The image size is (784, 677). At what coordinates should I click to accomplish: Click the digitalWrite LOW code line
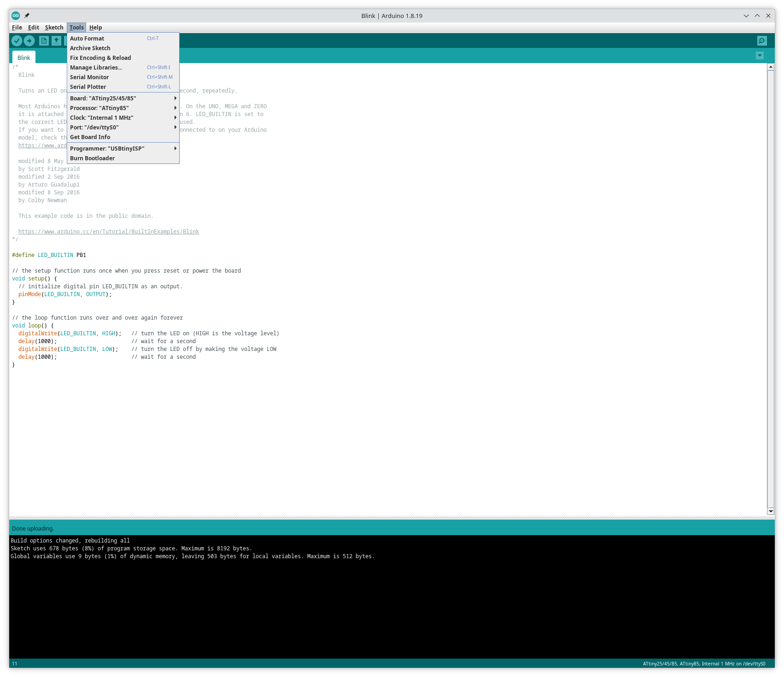point(147,349)
